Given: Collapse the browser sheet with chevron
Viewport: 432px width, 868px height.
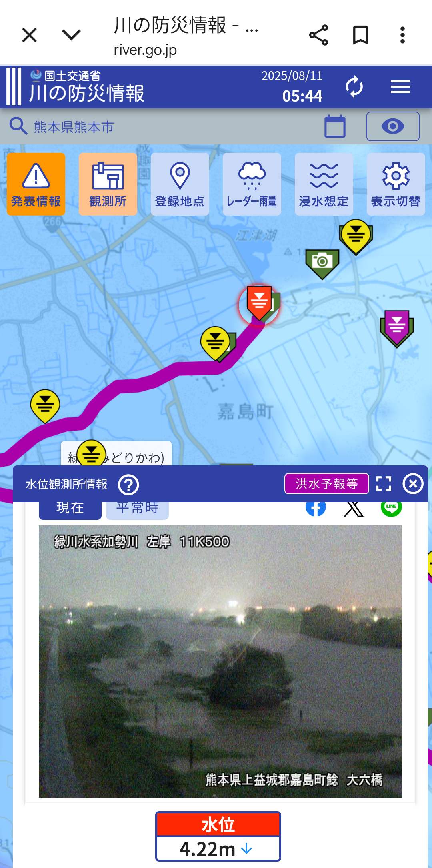Looking at the screenshot, I should point(72,35).
